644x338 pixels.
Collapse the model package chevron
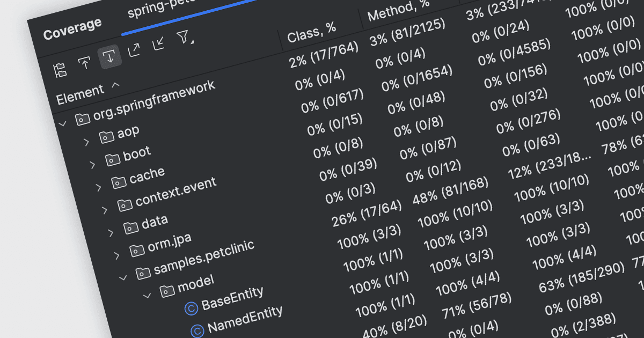[x=147, y=296]
